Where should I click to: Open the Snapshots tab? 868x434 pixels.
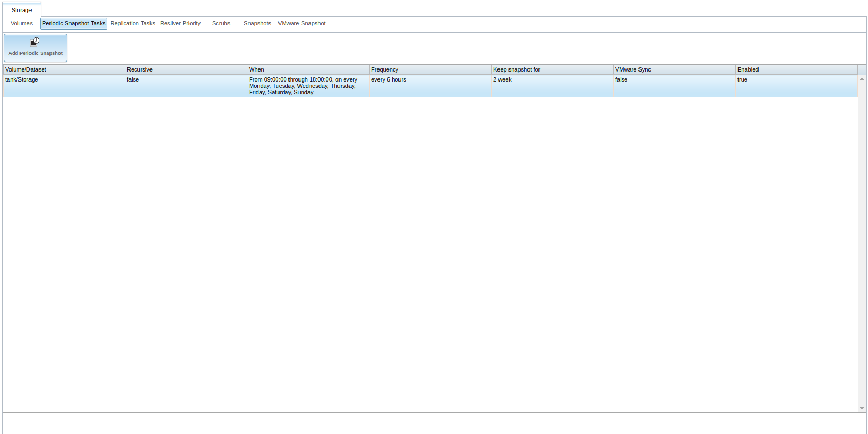click(257, 23)
